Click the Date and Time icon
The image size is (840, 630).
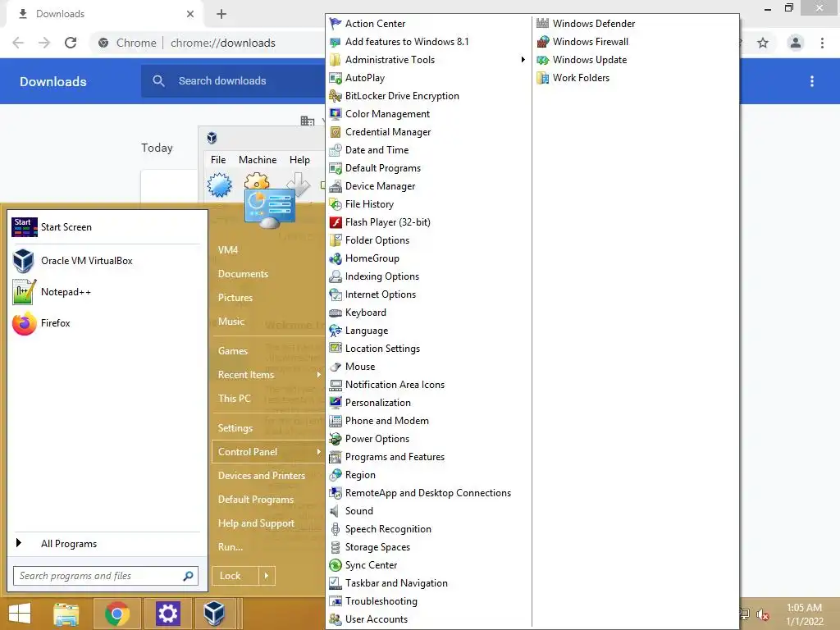[x=336, y=150]
